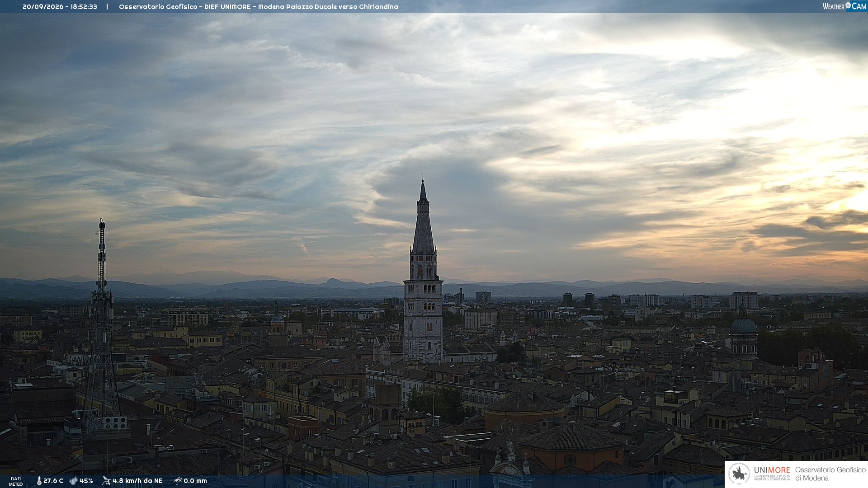Select the 0.0 mm rainfall reading

tap(195, 481)
